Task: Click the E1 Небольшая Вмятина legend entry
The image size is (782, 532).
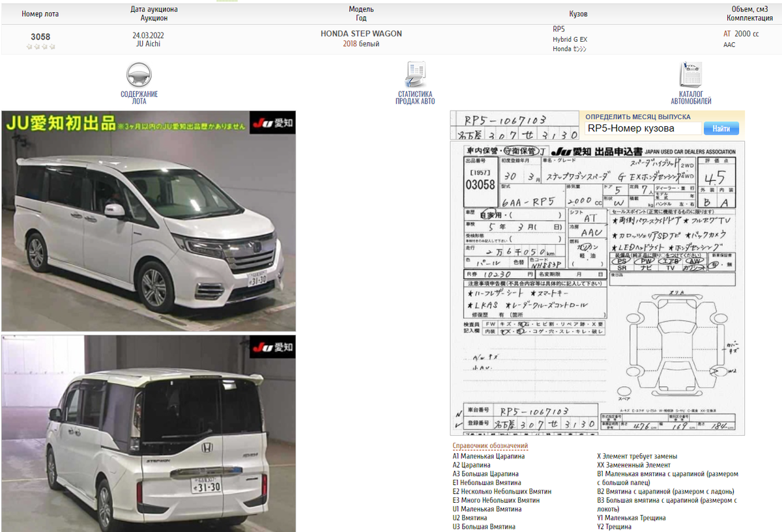Action: pos(486,483)
